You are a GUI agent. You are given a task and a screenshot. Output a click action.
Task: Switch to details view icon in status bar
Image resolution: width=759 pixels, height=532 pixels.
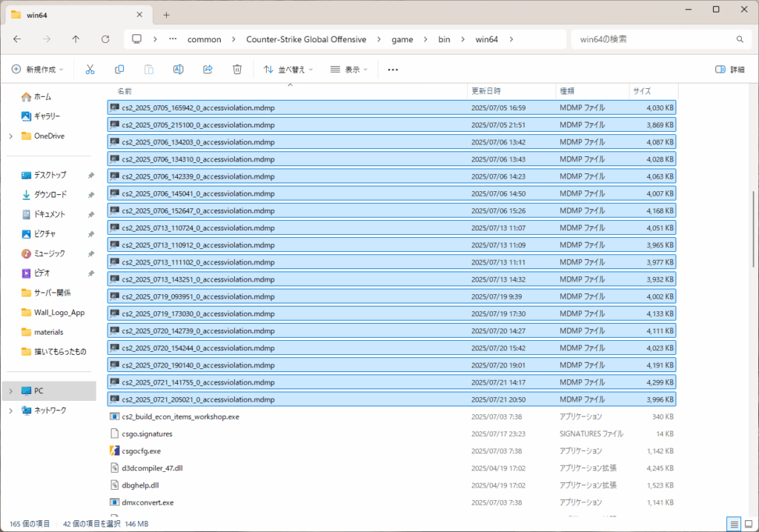click(x=734, y=524)
